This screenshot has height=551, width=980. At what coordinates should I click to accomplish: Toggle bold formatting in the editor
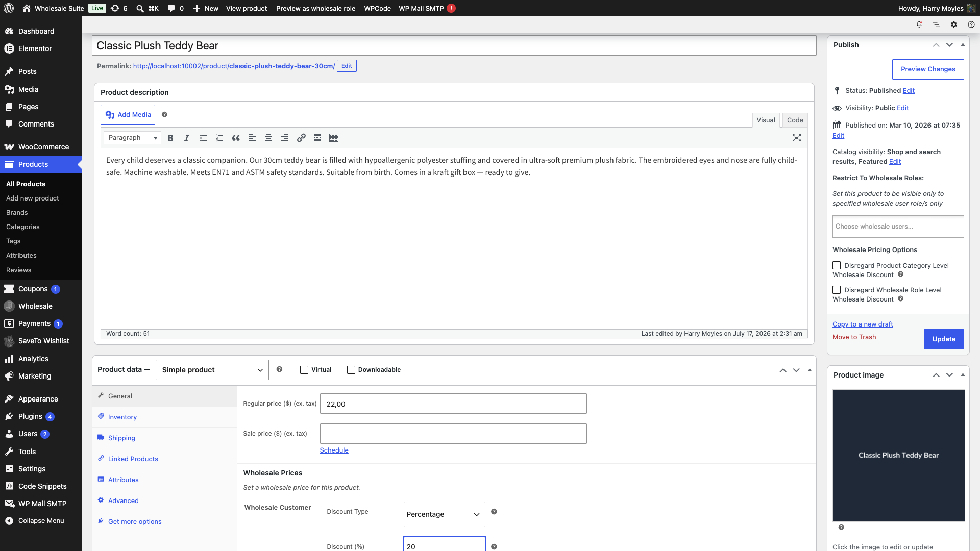170,138
